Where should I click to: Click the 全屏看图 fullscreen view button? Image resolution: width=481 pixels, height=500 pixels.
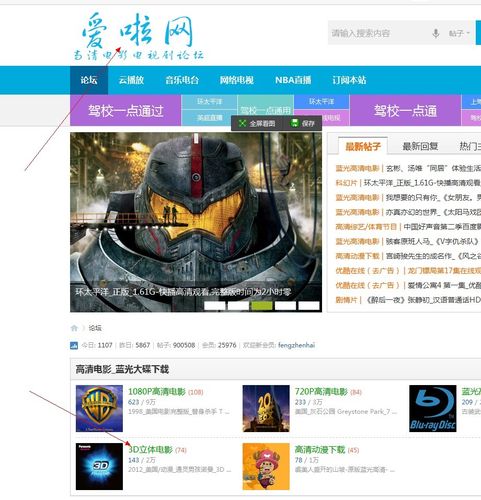257,124
